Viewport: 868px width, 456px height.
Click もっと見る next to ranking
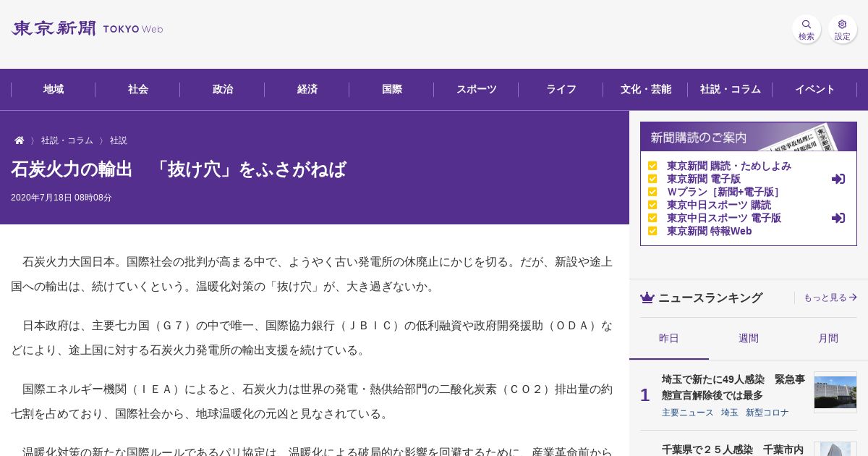[830, 297]
